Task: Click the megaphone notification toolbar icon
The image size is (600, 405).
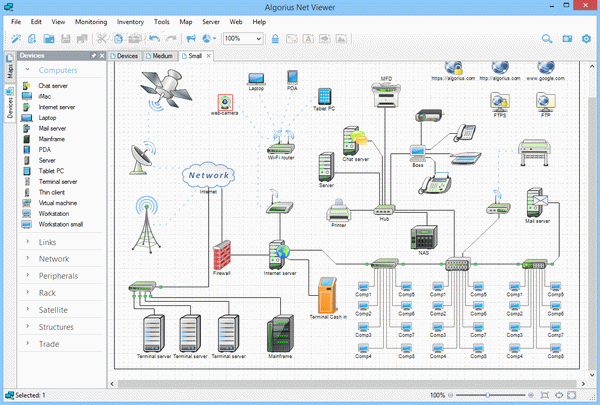Action: point(191,39)
